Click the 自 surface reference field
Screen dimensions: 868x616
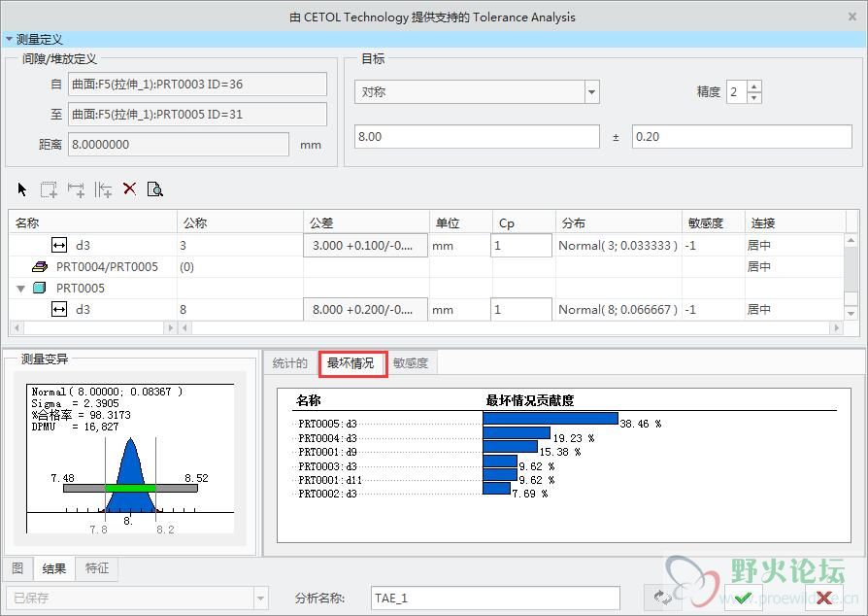197,85
